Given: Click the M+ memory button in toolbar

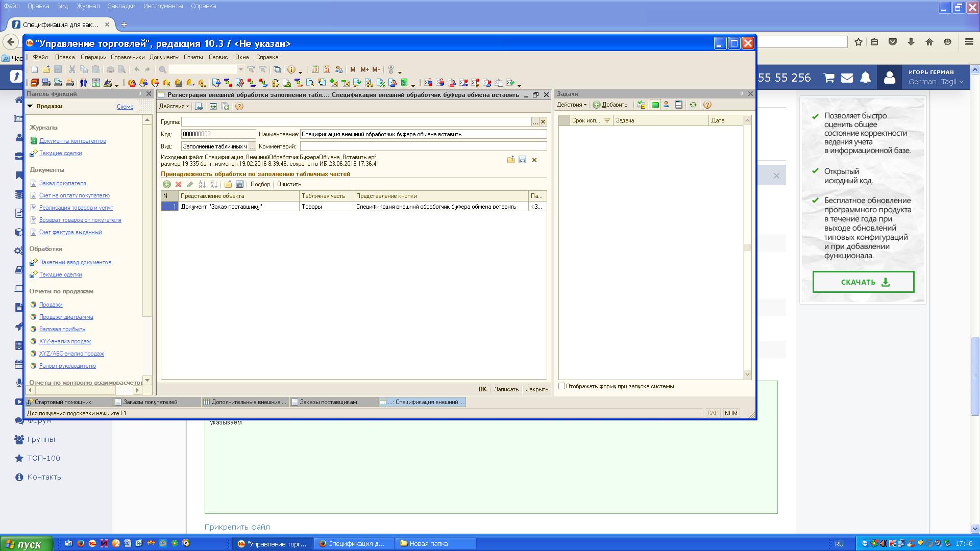Looking at the screenshot, I should (364, 69).
